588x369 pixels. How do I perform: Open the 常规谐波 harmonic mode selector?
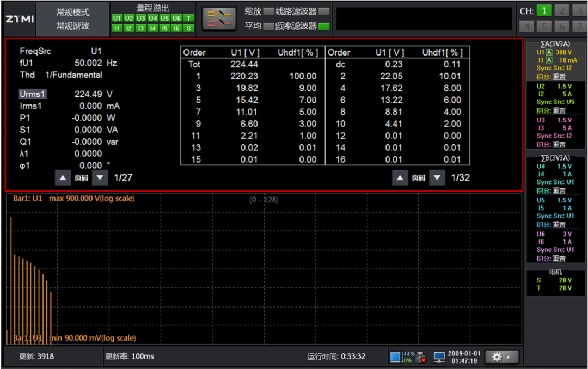pos(73,26)
